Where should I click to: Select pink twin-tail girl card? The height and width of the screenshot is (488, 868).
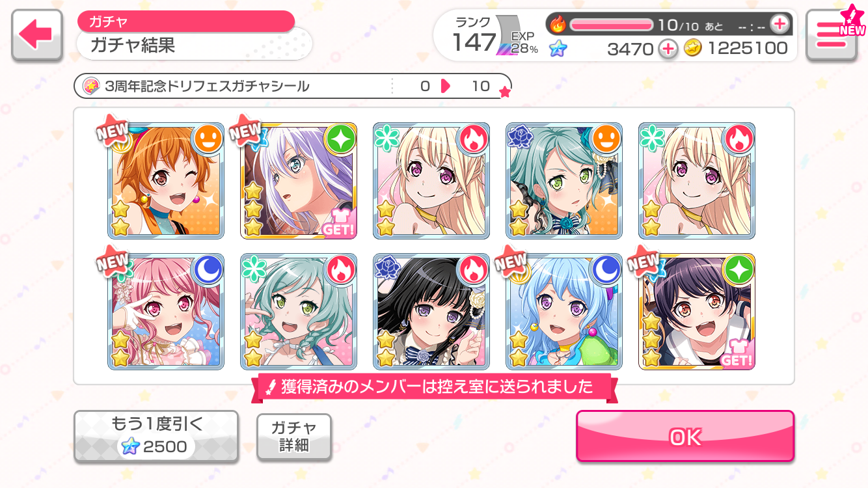pos(166,312)
